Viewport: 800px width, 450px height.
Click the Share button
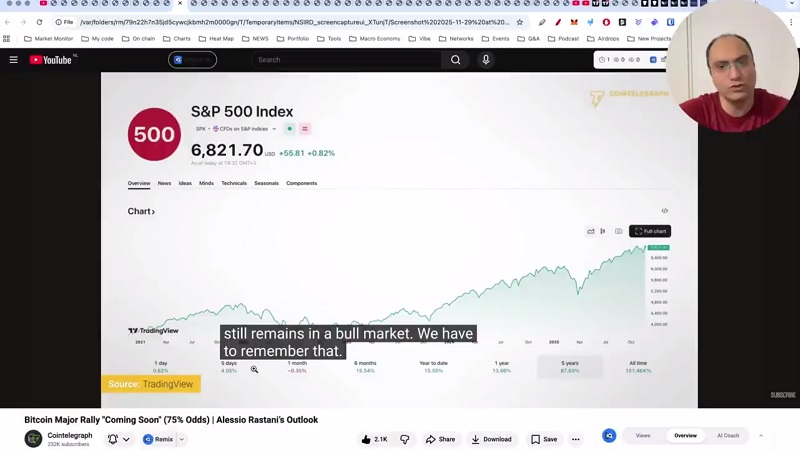pos(440,439)
